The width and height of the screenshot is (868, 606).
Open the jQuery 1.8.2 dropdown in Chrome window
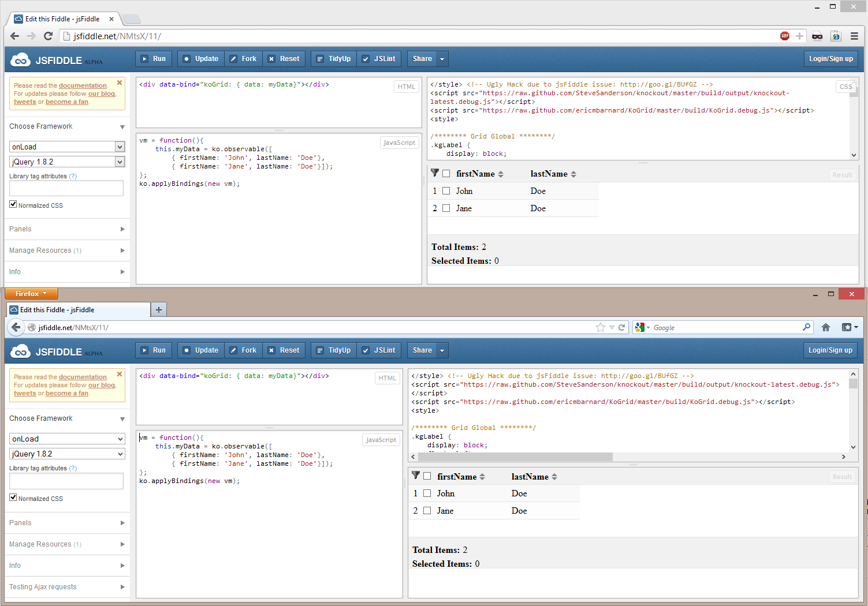tap(67, 162)
